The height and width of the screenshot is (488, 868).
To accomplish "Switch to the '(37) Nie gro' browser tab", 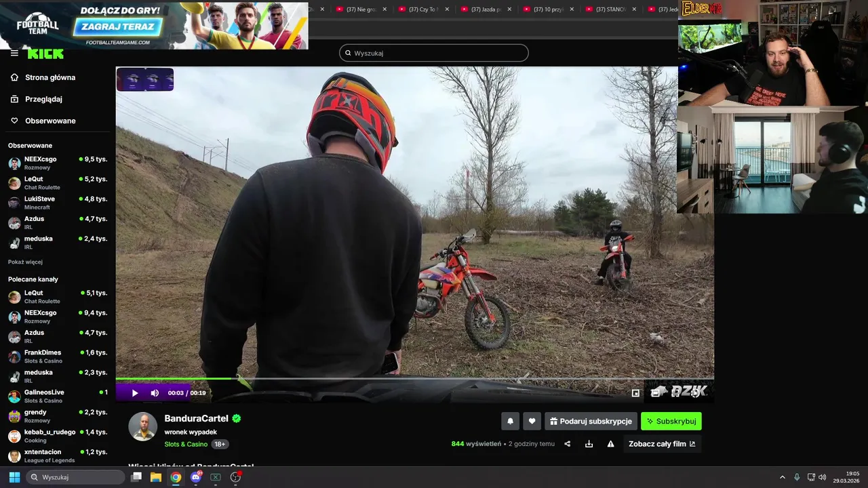I will tap(362, 9).
